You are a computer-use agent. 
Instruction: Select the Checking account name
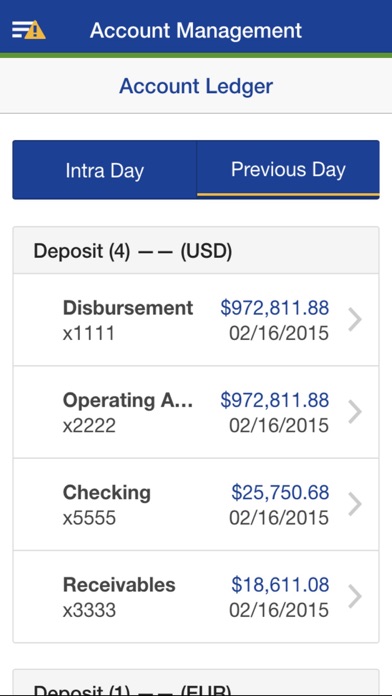(107, 493)
